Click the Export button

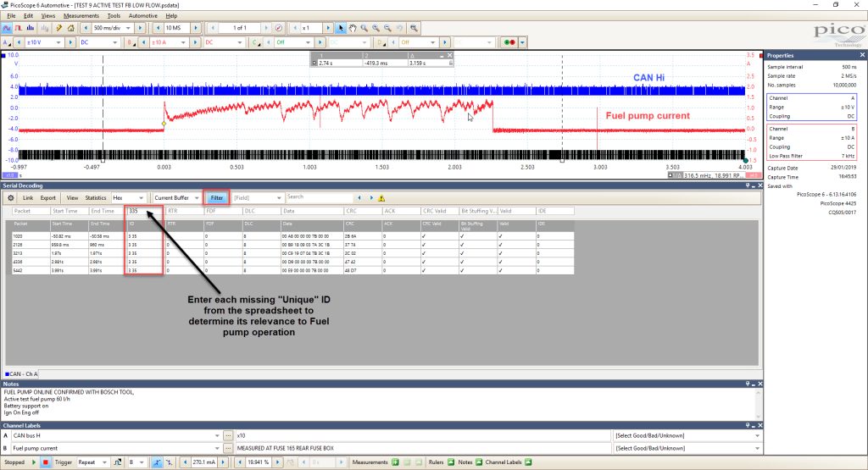pyautogui.click(x=48, y=198)
